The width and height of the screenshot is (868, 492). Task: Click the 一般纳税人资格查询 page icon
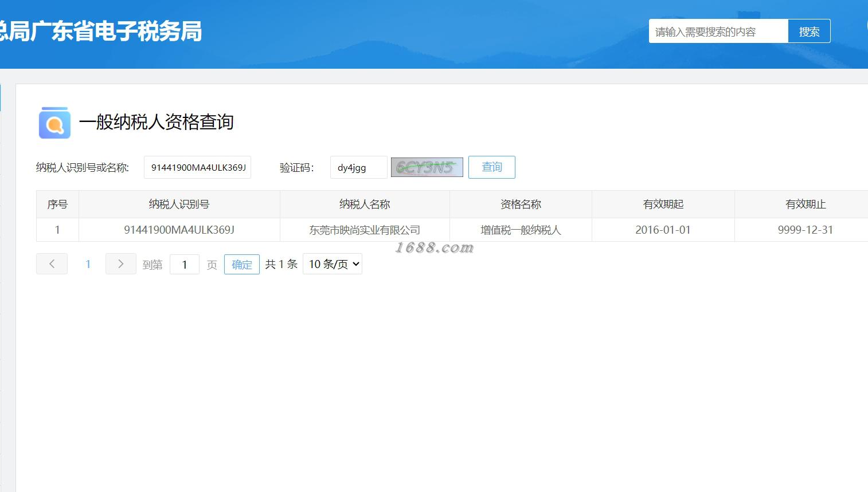[54, 123]
